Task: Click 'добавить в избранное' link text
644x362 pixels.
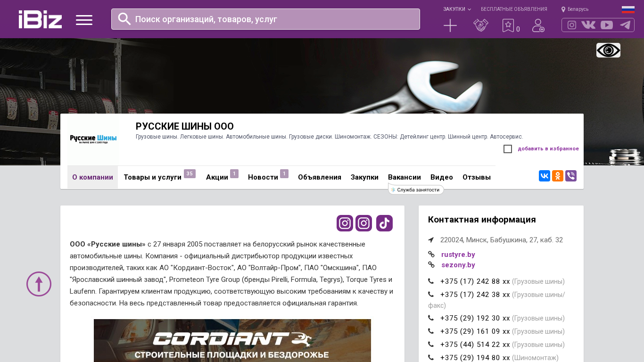Action: click(548, 149)
